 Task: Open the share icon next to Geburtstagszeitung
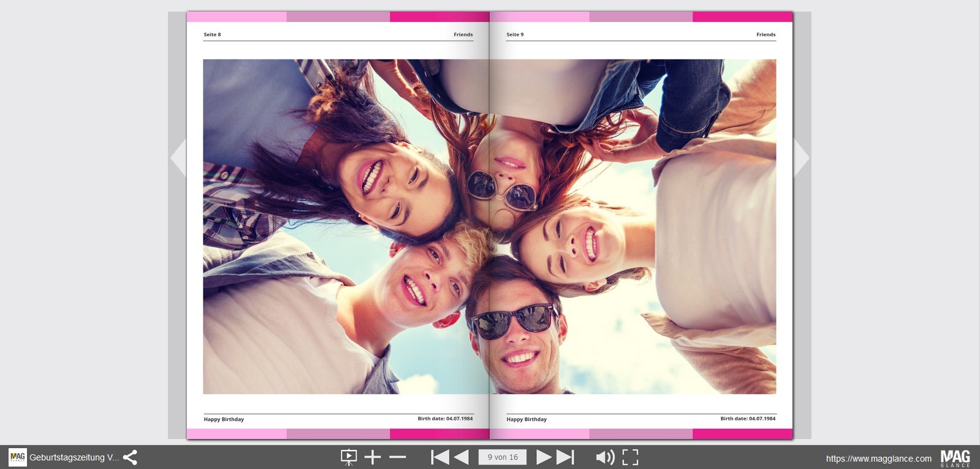(130, 457)
